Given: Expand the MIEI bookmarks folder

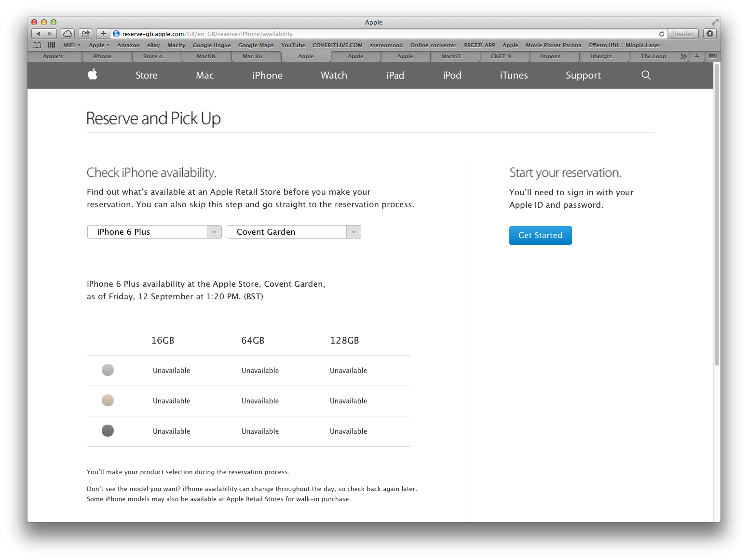Looking at the screenshot, I should click(x=72, y=45).
